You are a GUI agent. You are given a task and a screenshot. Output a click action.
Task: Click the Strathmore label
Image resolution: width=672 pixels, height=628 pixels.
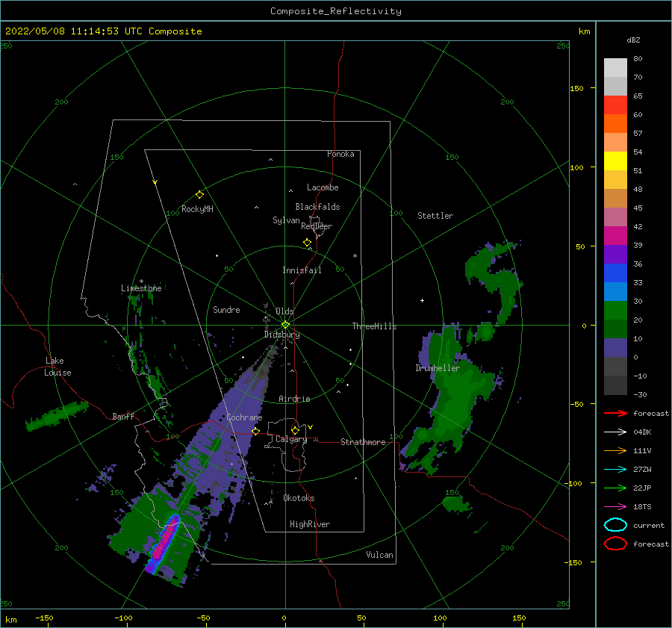click(363, 442)
